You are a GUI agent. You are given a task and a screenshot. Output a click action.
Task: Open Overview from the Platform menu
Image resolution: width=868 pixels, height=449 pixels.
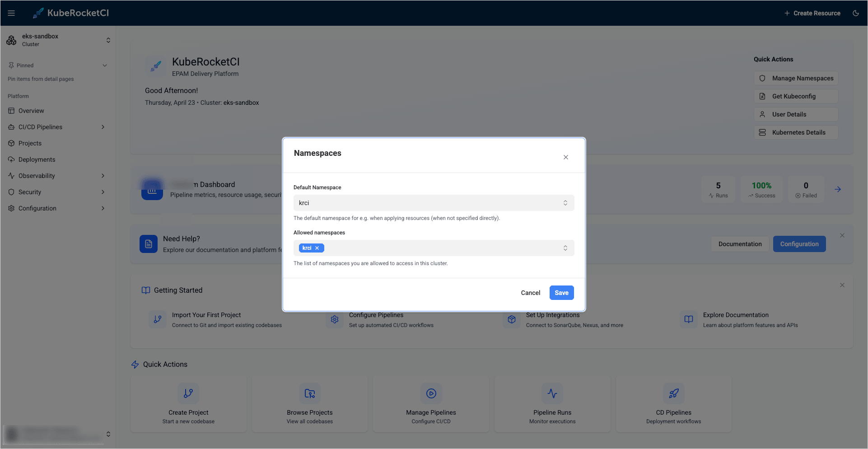[x=32, y=111]
